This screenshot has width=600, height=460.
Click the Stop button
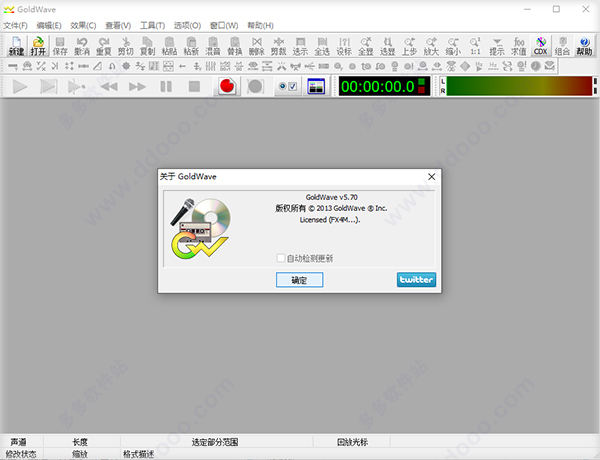tap(194, 86)
